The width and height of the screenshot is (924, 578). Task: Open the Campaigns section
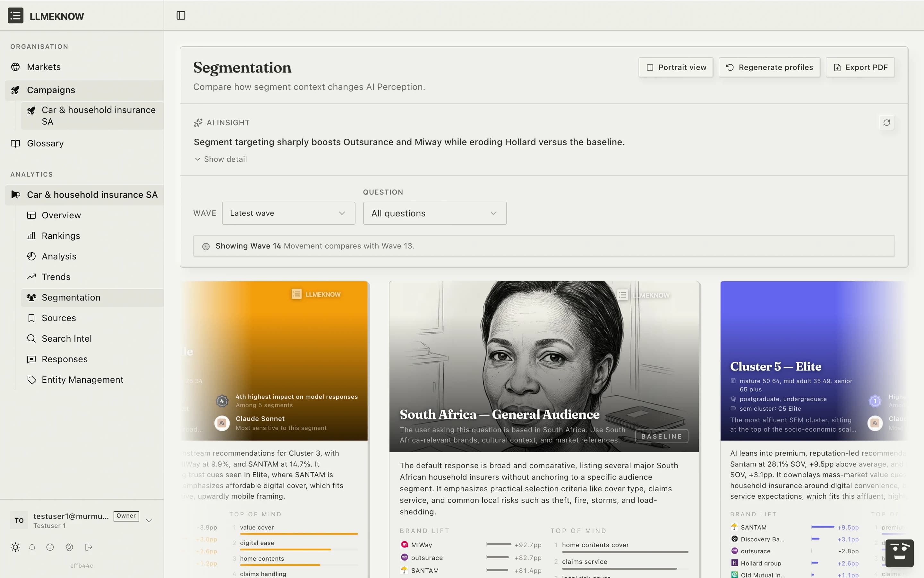[x=84, y=90]
